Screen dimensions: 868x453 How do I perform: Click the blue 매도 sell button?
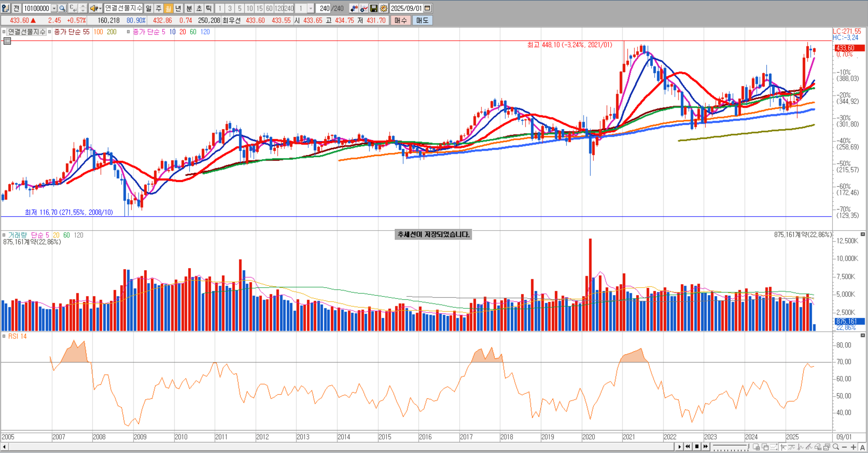tap(422, 20)
